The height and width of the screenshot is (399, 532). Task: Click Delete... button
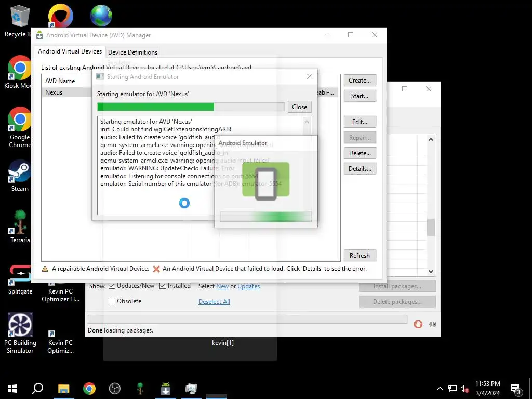(360, 153)
